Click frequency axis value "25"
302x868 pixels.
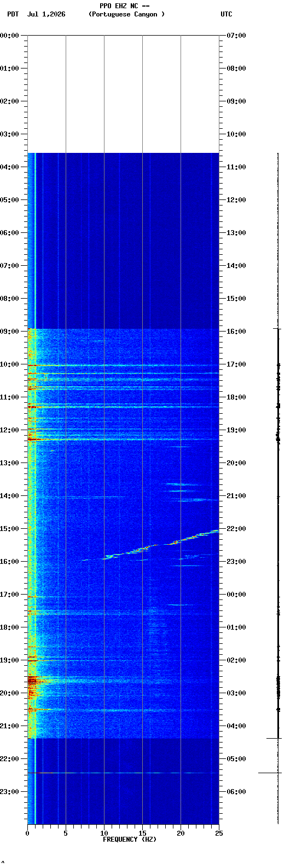(219, 833)
